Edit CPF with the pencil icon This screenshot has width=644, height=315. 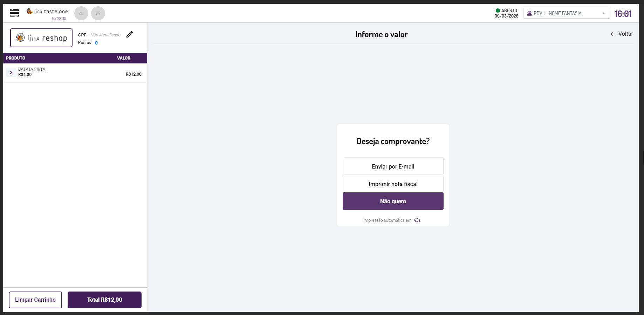click(130, 34)
